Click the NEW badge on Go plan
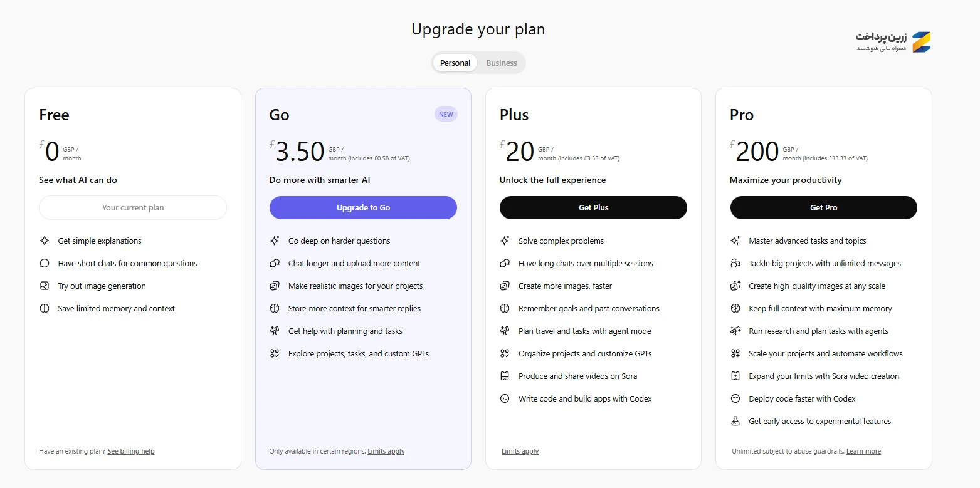The image size is (980, 488). (x=446, y=114)
